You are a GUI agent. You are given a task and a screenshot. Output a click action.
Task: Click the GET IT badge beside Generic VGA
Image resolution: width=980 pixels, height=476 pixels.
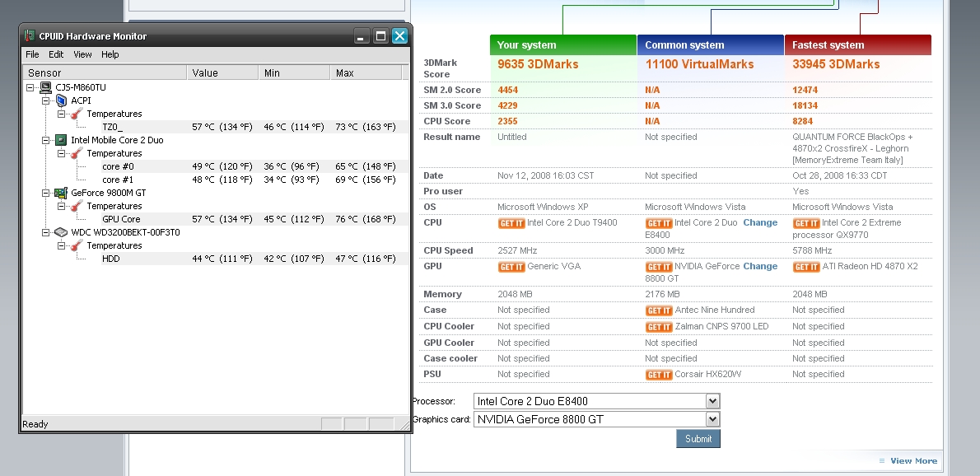(x=511, y=267)
